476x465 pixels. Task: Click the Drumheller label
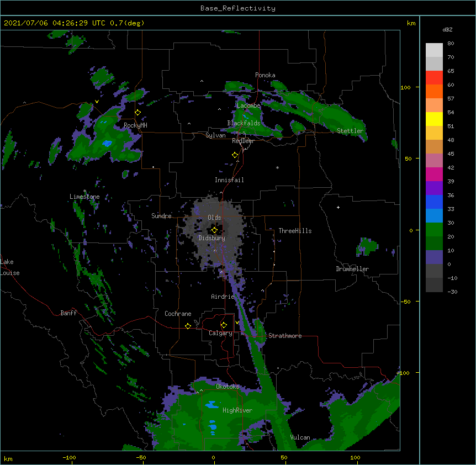[352, 269]
